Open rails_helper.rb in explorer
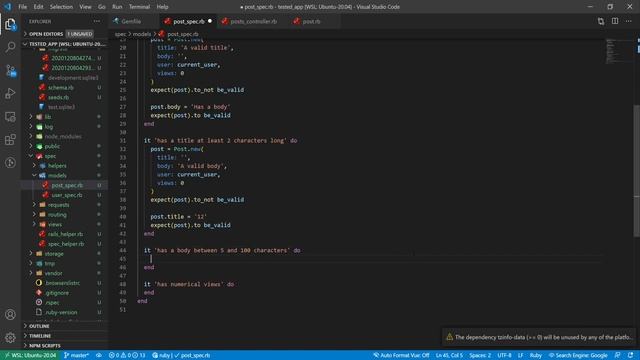Screen dimensions: 640x360 click(65, 234)
